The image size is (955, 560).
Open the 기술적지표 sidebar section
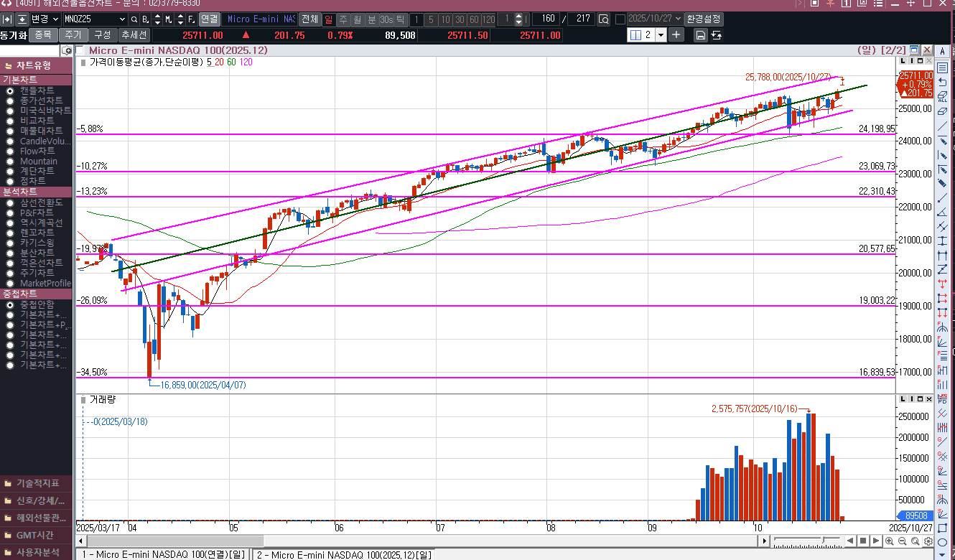pos(36,483)
